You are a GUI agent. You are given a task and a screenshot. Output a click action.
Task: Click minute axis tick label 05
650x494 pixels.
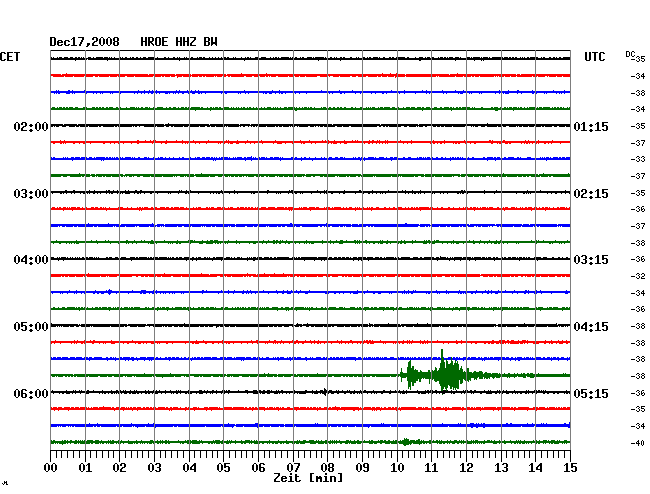[223, 467]
